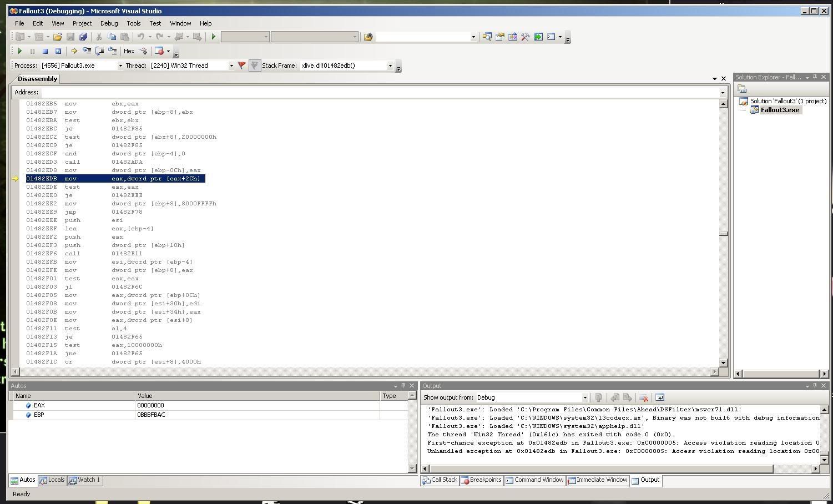Click the Open File folder icon

tap(58, 37)
